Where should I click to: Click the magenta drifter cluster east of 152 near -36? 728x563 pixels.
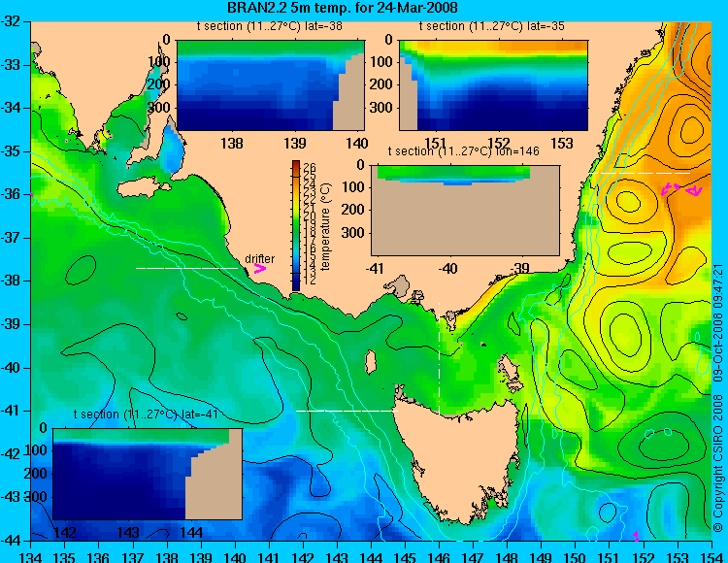[x=680, y=189]
